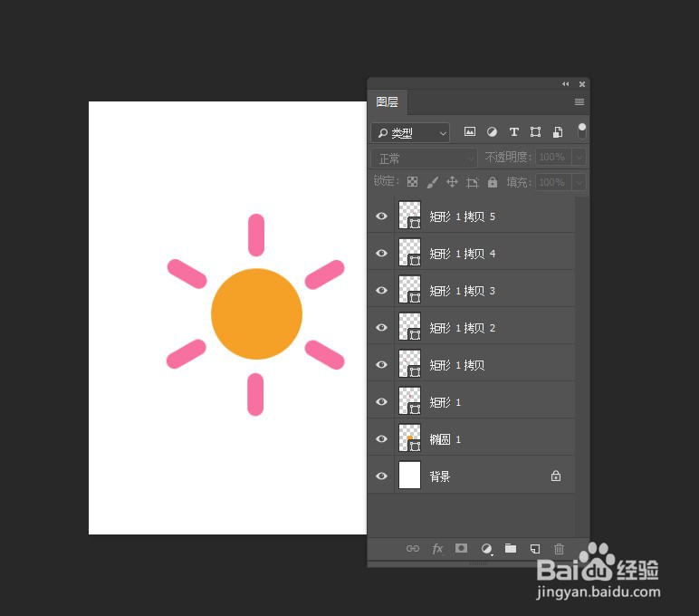Image resolution: width=699 pixels, height=616 pixels.
Task: Click the bottom pink ray shape
Action: pos(255,394)
